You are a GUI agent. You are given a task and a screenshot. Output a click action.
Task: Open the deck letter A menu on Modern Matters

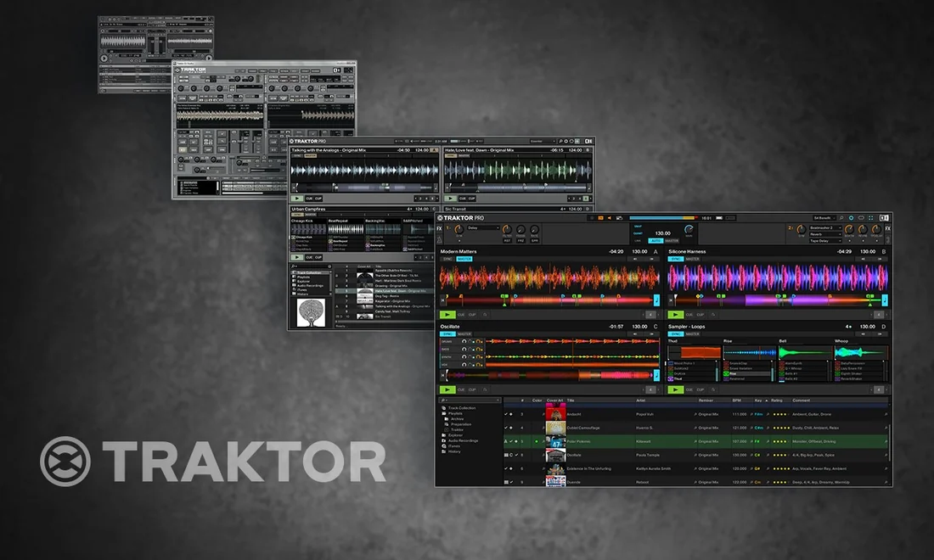[x=655, y=252]
